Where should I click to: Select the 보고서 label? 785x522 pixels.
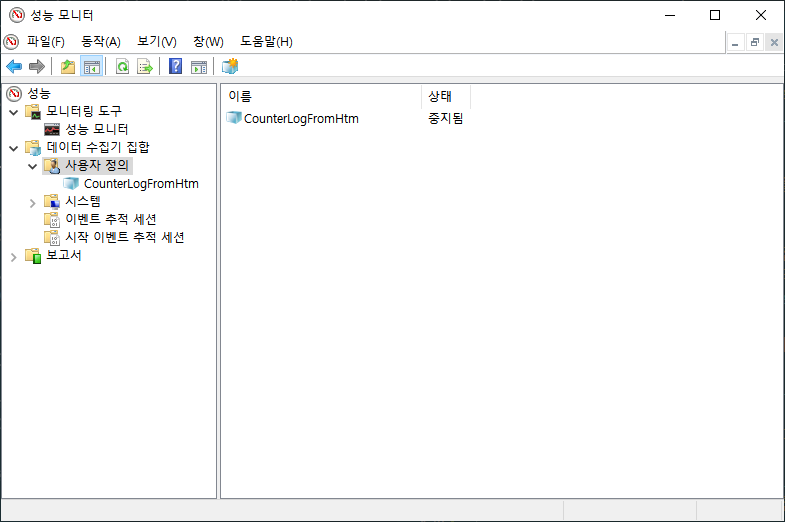64,255
